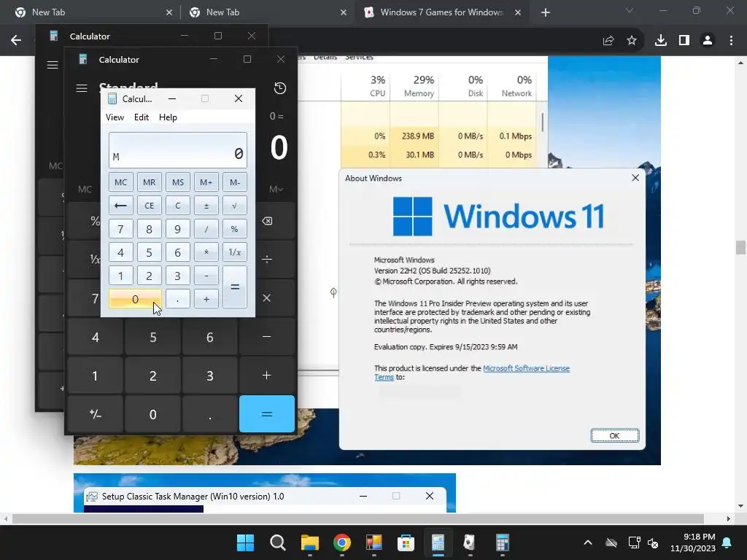Open File Explorer from the taskbar

(x=309, y=542)
